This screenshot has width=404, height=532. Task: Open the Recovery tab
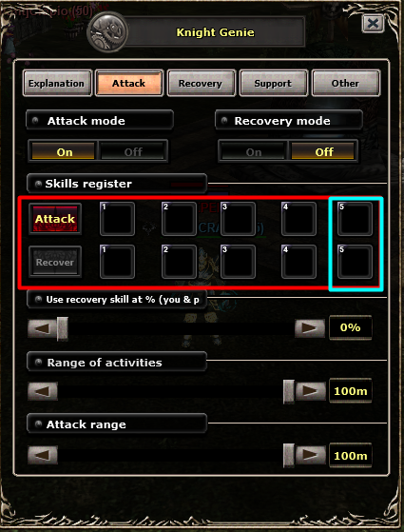pos(201,83)
